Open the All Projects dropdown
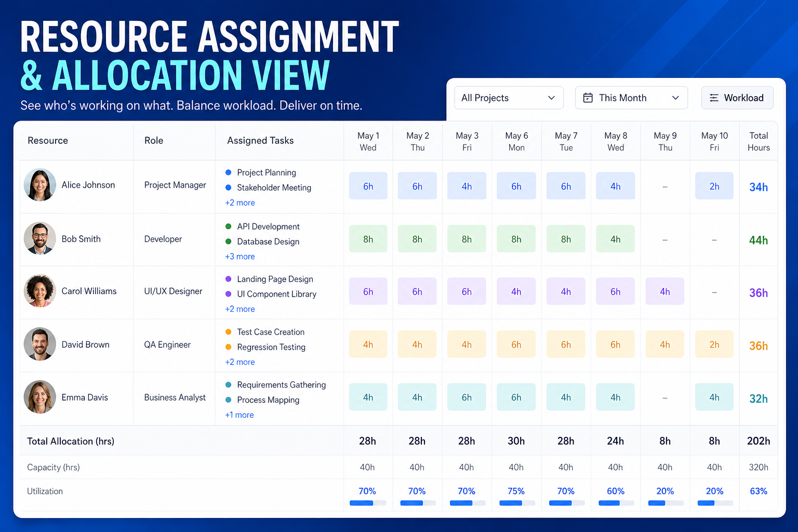This screenshot has height=532, width=798. click(x=509, y=98)
